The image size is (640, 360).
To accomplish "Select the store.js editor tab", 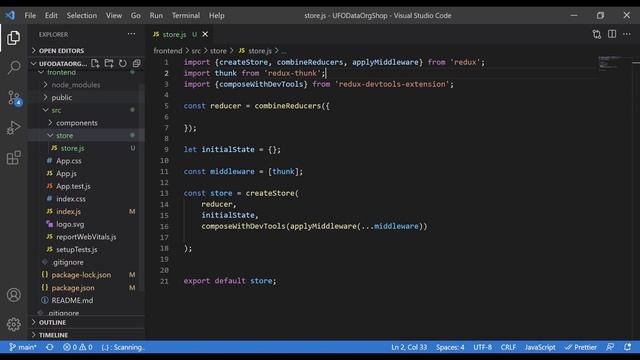I will click(180, 34).
